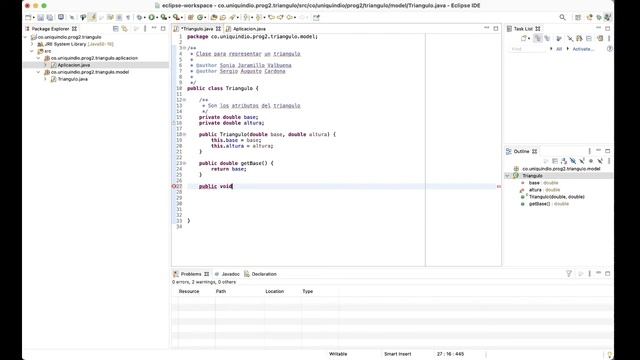
Task: Toggle Hide Static Members in Outline toolbar
Action: (582, 161)
